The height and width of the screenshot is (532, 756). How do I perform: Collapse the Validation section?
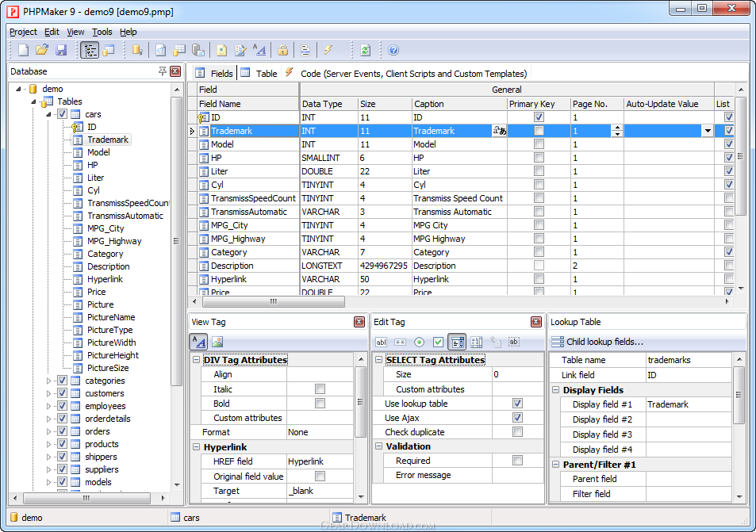[x=379, y=446]
